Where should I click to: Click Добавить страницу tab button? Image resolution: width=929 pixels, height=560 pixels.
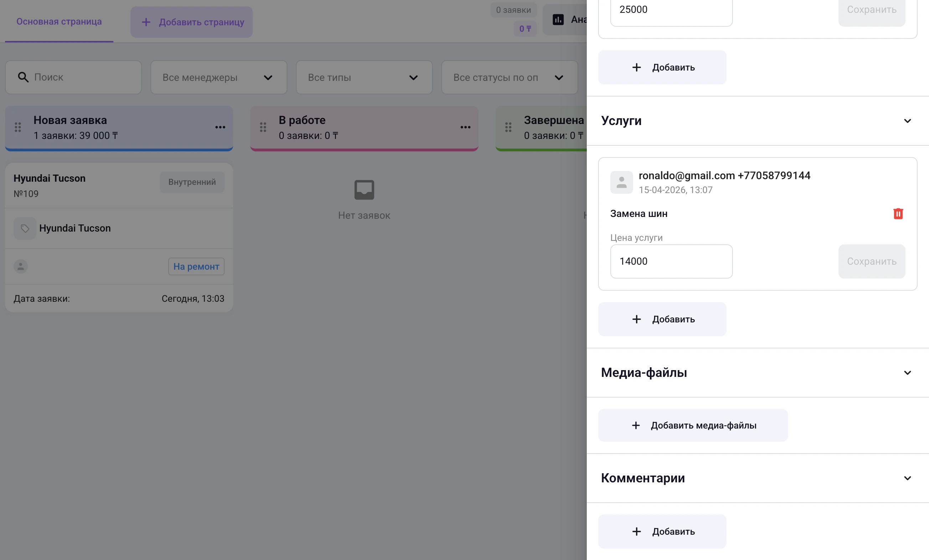point(191,22)
